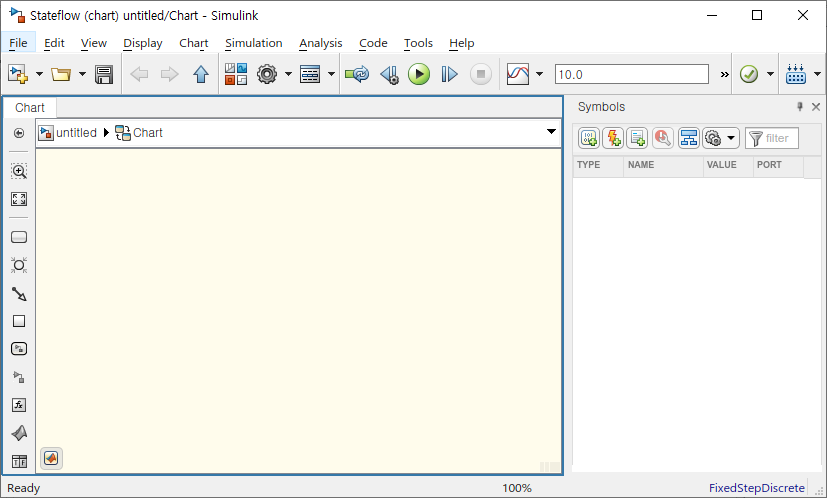Click the Symbols filter field

click(772, 138)
